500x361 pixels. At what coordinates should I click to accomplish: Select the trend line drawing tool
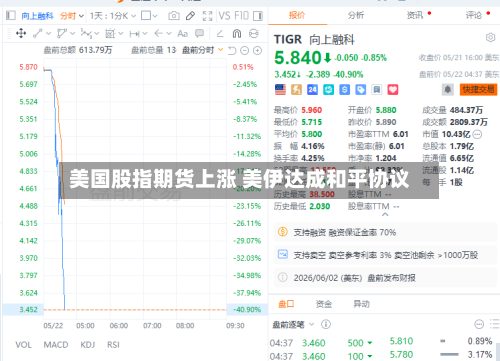(x=37, y=33)
